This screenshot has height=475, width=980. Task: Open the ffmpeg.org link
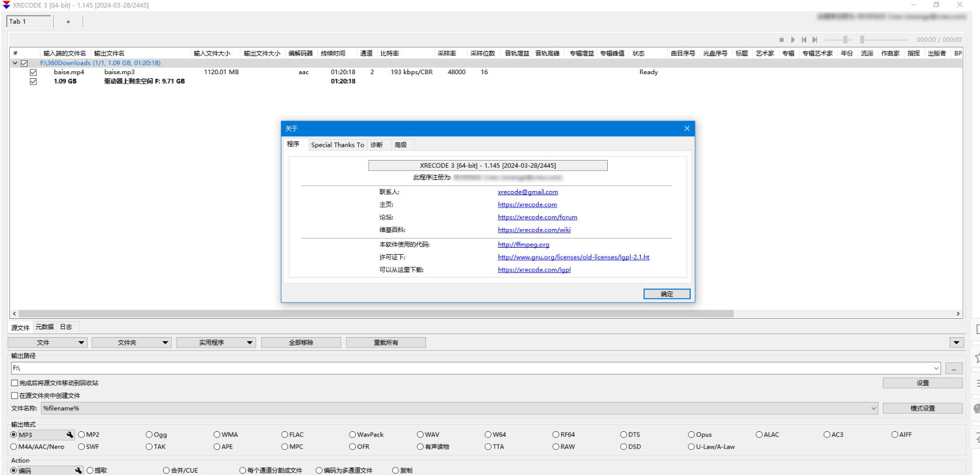click(524, 245)
